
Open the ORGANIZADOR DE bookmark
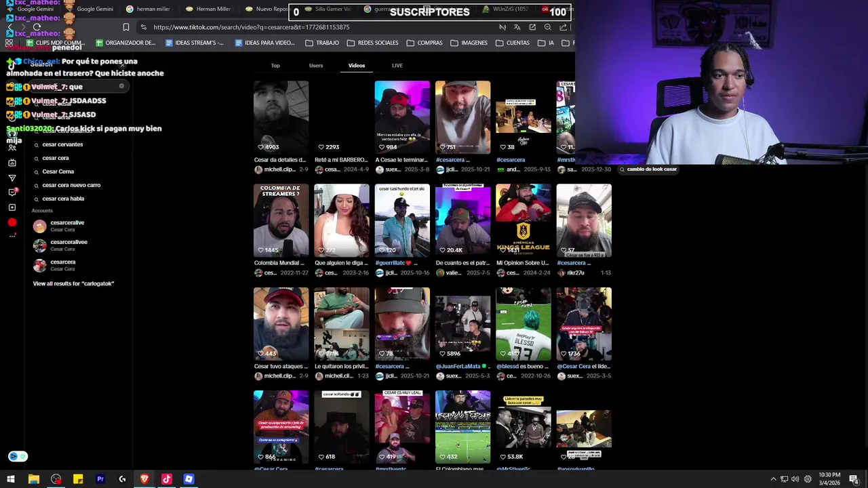pos(125,43)
